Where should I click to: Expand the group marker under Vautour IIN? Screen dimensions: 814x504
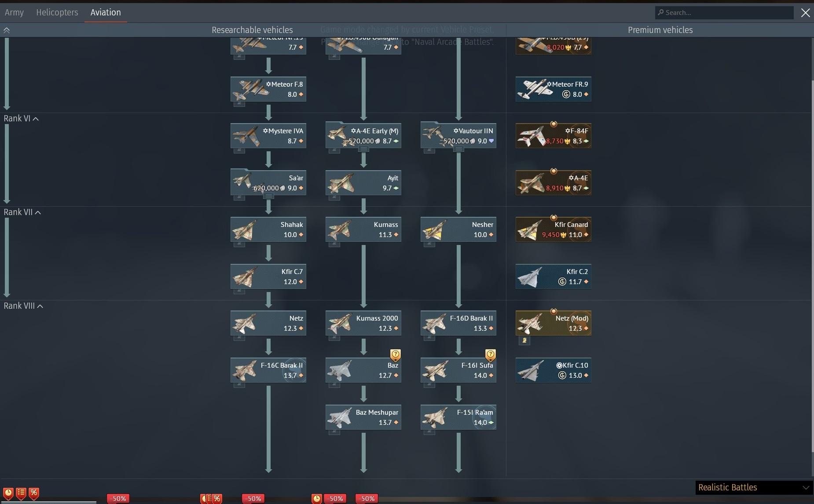click(458, 149)
